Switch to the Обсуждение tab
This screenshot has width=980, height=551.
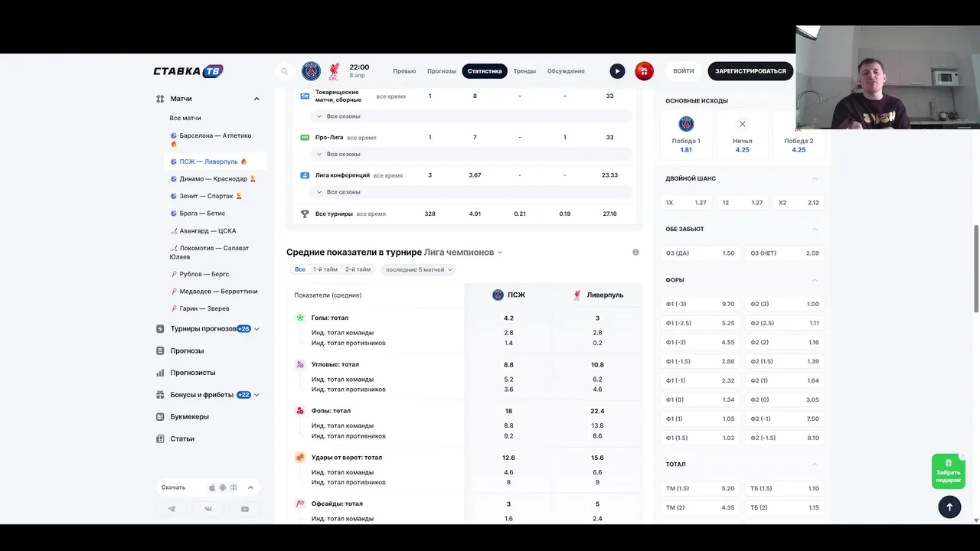(x=566, y=71)
